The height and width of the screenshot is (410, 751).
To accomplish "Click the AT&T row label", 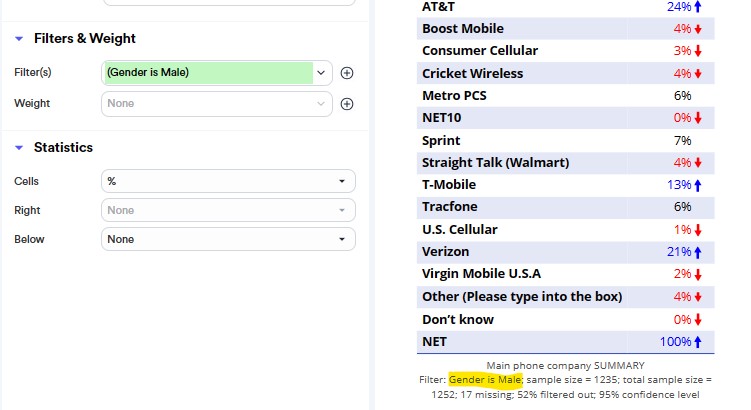I will pyautogui.click(x=438, y=7).
